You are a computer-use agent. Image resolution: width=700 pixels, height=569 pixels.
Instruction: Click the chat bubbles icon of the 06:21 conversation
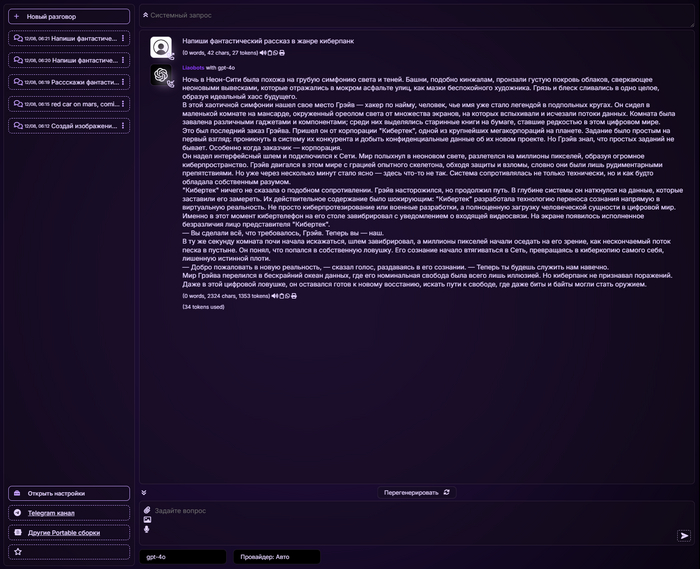pos(18,38)
